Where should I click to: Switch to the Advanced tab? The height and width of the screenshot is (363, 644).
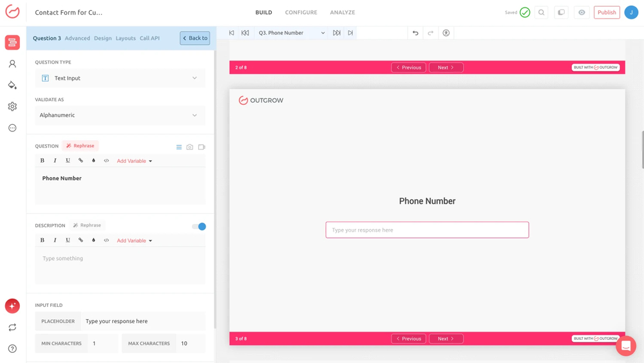77,38
